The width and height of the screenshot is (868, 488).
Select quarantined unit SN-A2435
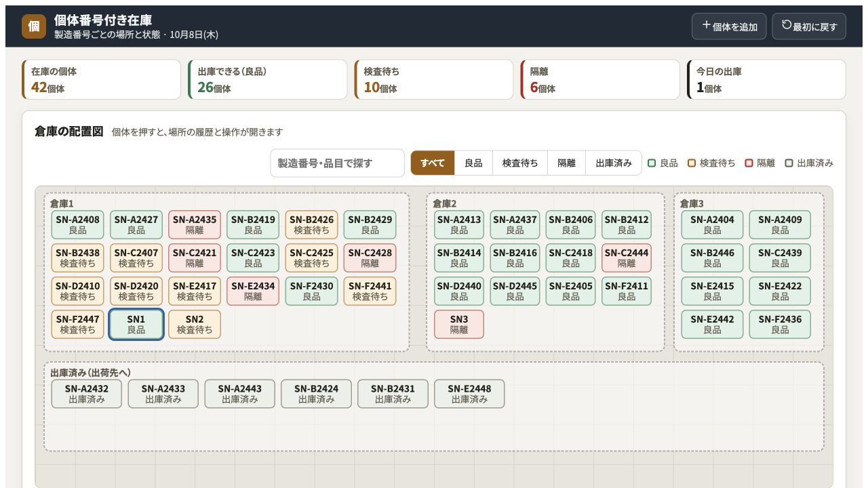tap(195, 224)
